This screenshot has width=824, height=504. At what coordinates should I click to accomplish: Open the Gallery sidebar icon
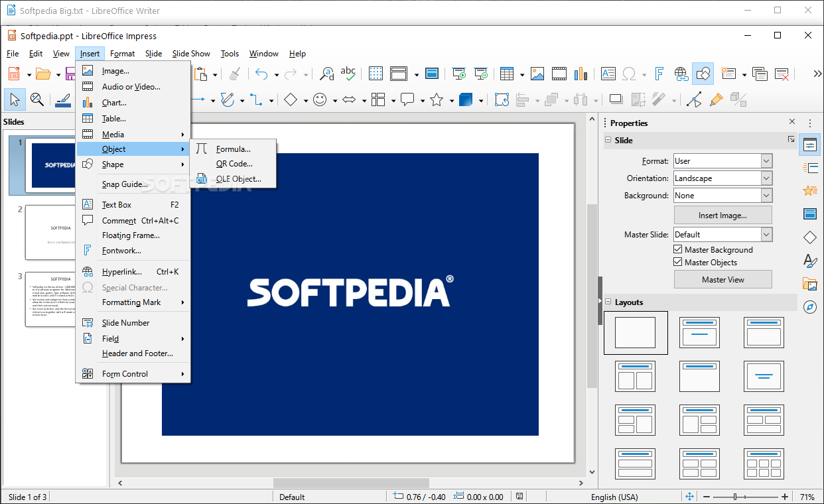809,284
